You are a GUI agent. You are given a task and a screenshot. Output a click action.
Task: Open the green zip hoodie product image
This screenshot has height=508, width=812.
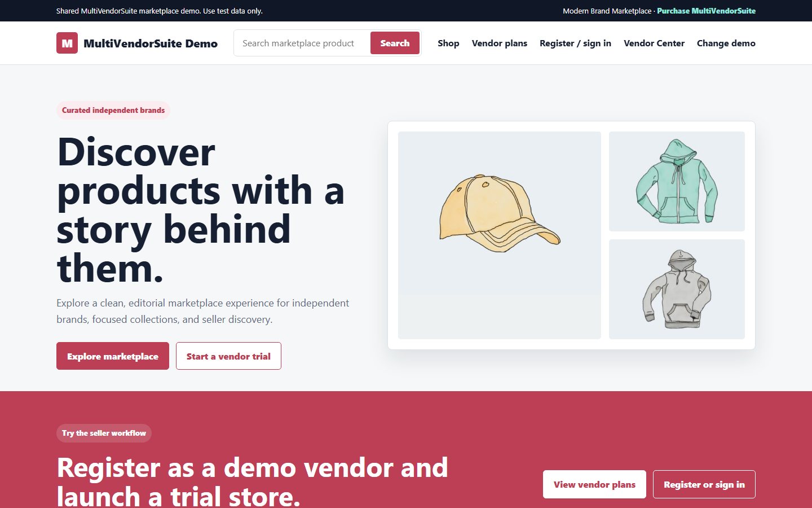coord(677,181)
